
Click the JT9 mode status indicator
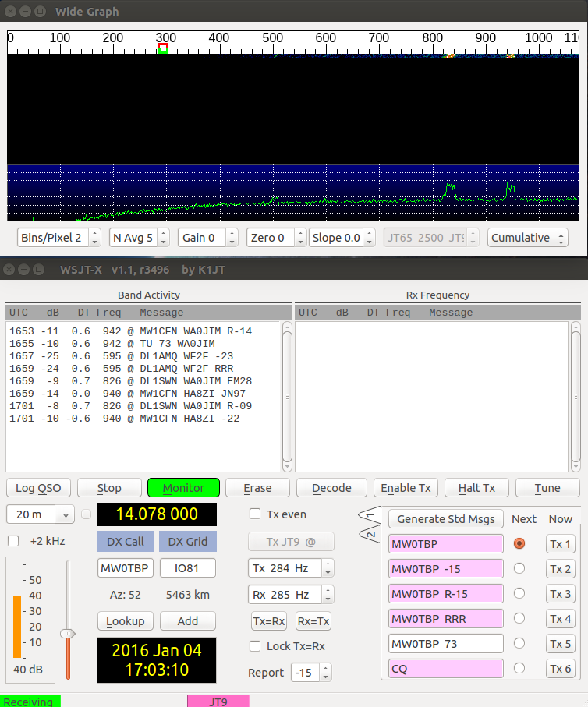click(x=218, y=701)
